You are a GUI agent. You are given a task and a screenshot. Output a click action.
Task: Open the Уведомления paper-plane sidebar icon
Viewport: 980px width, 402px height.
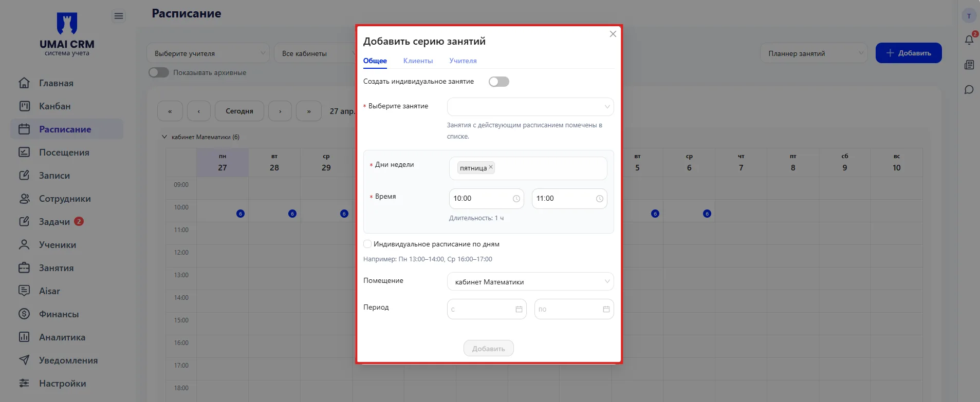point(24,360)
